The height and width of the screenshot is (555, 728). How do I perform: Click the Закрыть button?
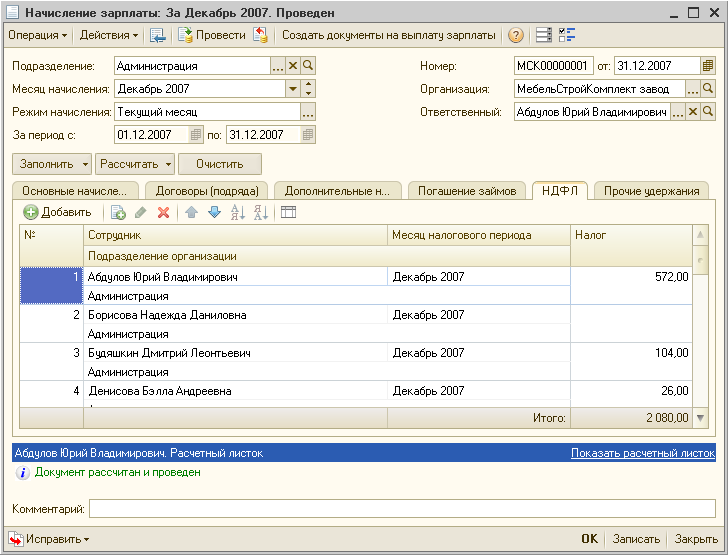click(696, 539)
